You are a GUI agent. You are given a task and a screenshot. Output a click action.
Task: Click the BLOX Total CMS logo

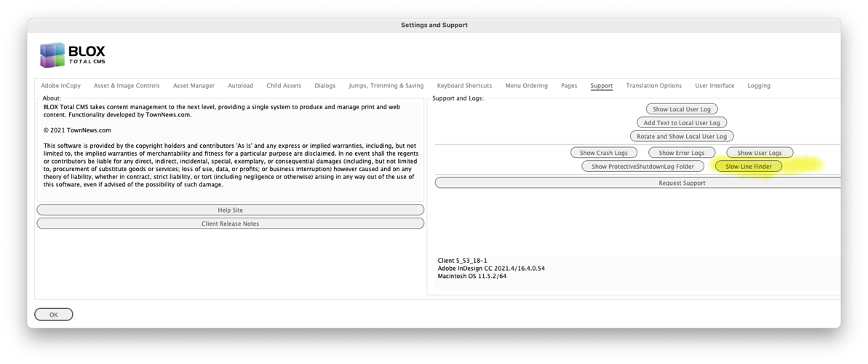pos(73,55)
